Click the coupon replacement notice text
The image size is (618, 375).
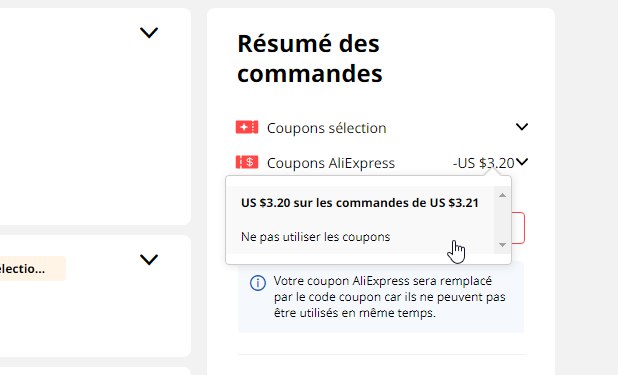tap(389, 297)
